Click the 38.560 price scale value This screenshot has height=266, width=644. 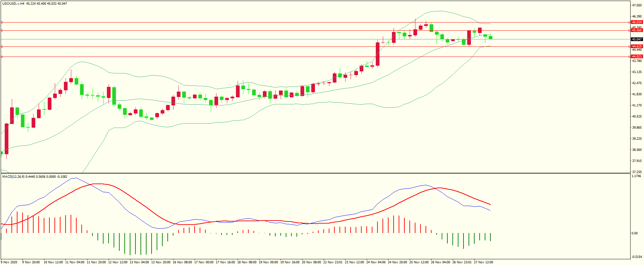tap(637, 150)
